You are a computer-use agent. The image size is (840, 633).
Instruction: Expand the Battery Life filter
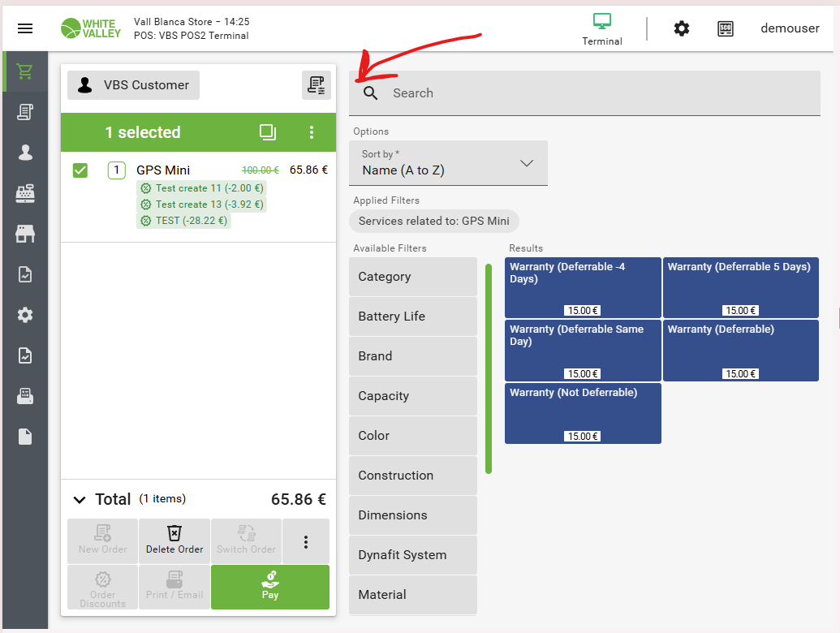[x=413, y=316]
